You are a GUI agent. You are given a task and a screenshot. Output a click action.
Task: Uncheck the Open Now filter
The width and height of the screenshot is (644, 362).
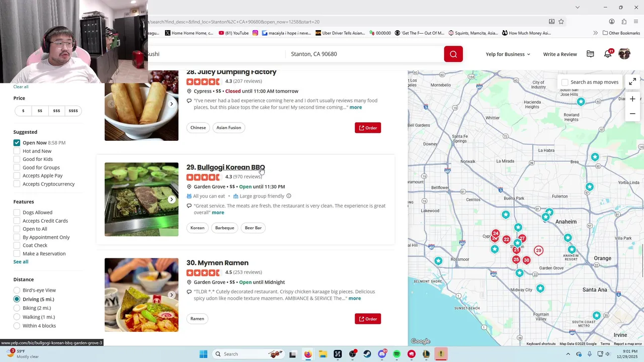click(17, 143)
